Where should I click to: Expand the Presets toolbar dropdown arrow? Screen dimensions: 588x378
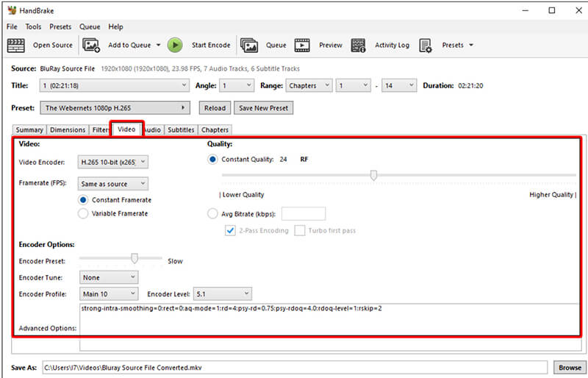click(x=471, y=45)
